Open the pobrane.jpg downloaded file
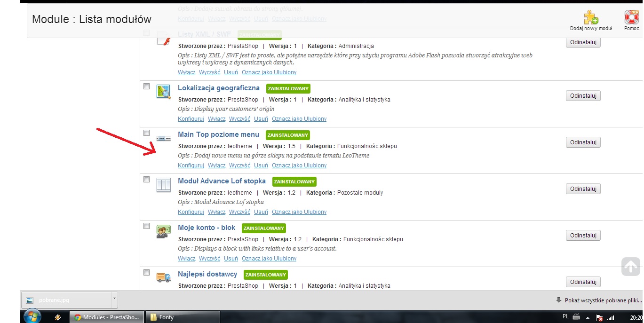 66,299
